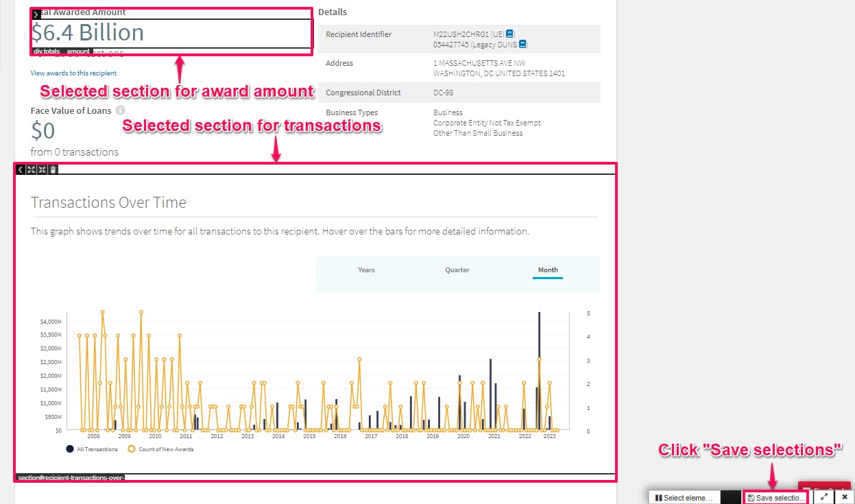Click the Select elements button
855x504 pixels.
coord(684,497)
